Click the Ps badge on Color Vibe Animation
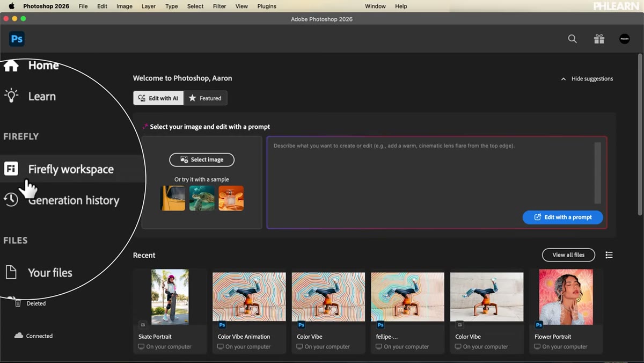 [x=222, y=325]
